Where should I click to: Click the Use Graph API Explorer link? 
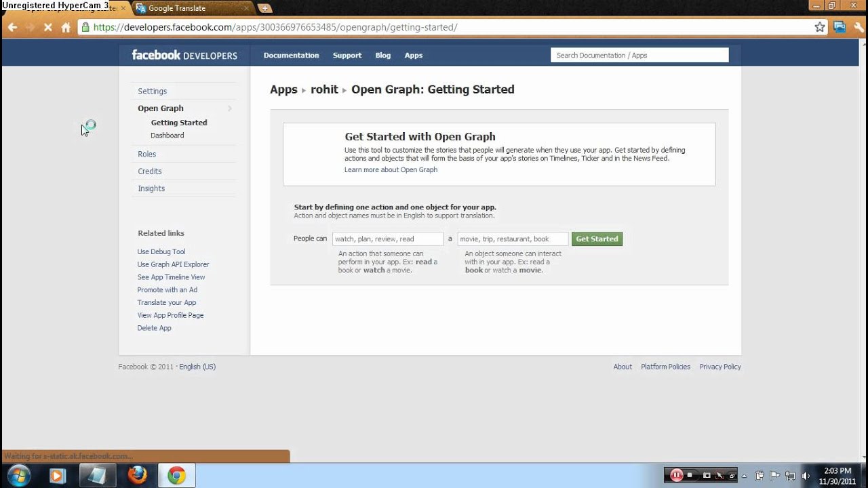(x=174, y=264)
